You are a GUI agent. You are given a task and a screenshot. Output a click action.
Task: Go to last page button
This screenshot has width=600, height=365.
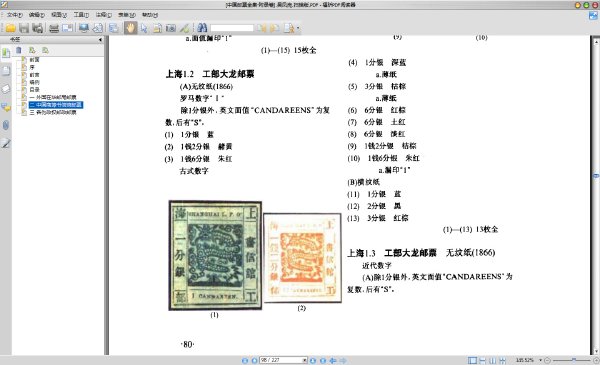[x=323, y=360]
